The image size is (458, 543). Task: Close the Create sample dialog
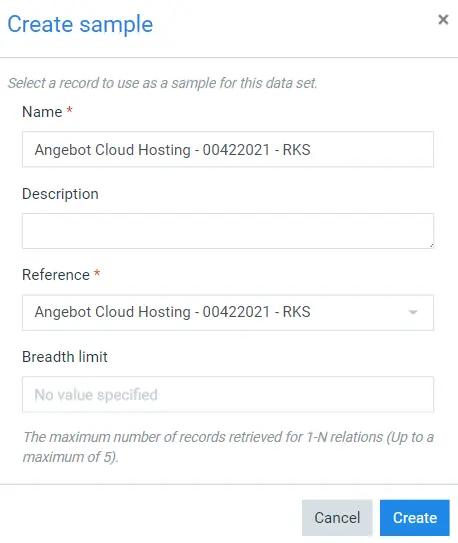[x=443, y=20]
